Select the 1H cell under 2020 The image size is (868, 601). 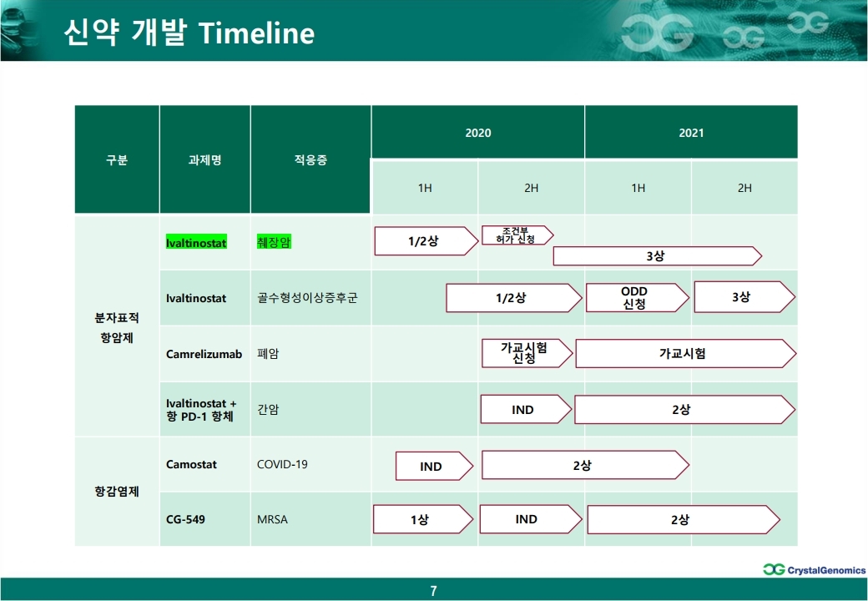point(425,188)
